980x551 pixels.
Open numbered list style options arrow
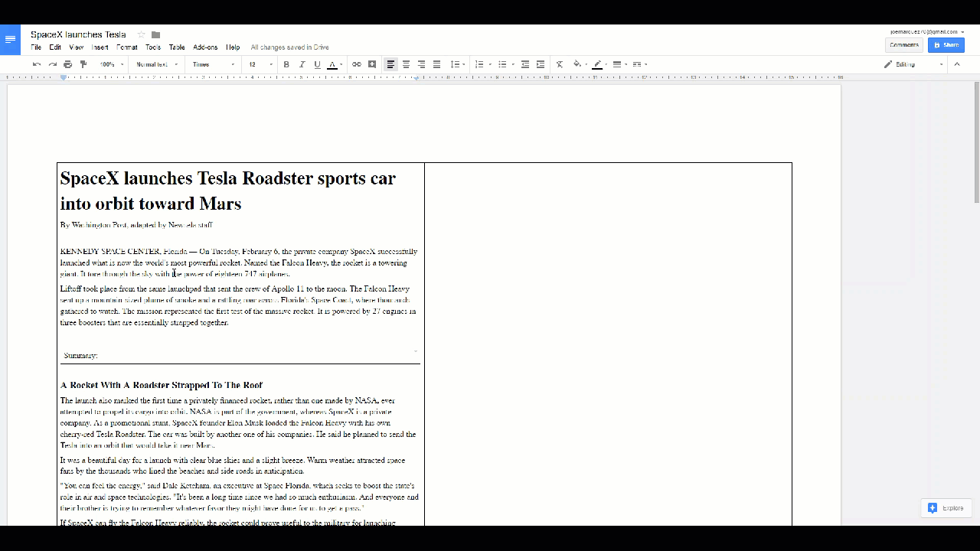(490, 64)
